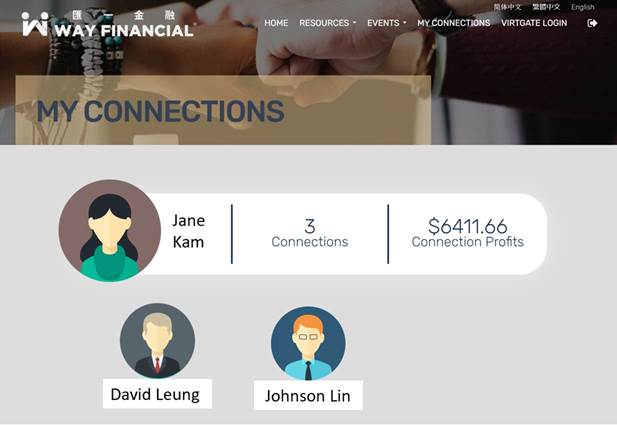Viewport: 617px width, 425px height.
Task: Click the logout arrow icon
Action: click(x=592, y=23)
